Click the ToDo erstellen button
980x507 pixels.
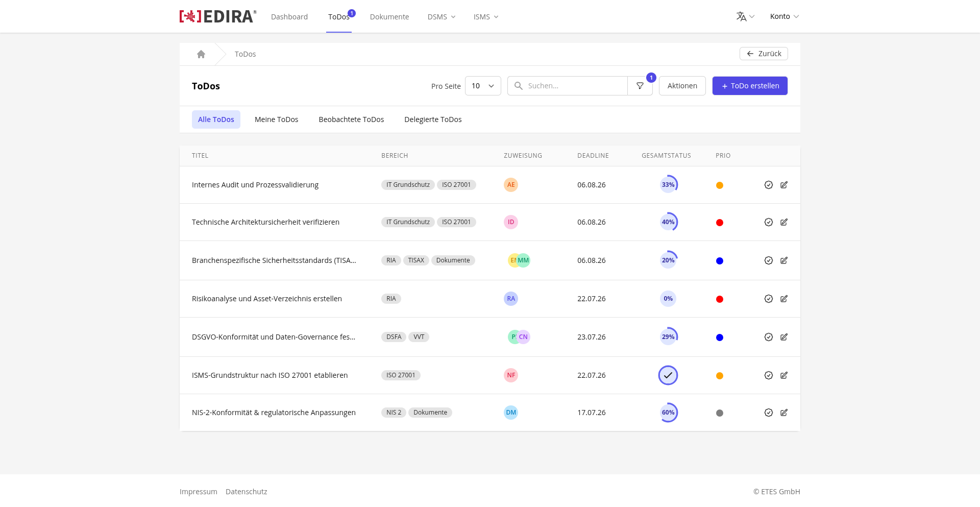(x=750, y=86)
